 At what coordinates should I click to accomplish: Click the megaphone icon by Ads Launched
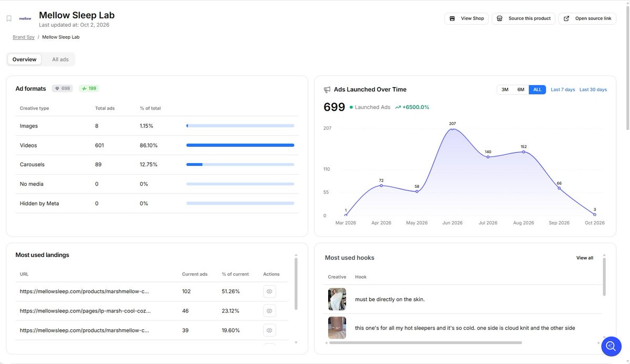[327, 90]
